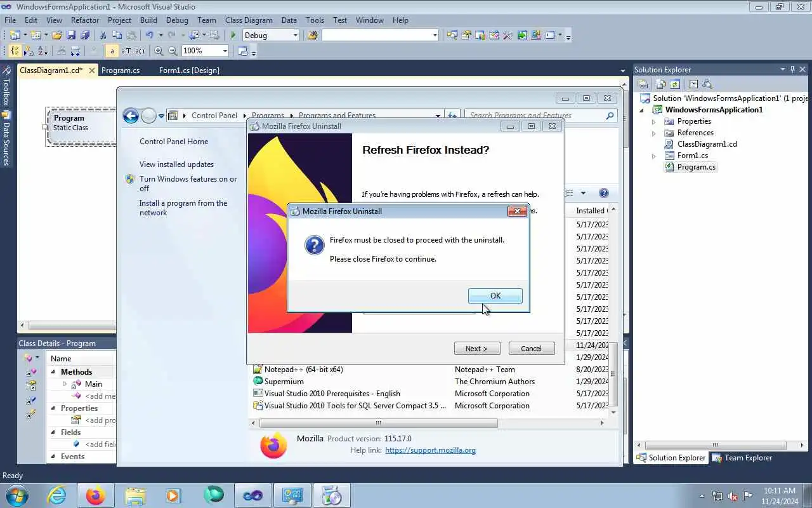Expand the Properties node in Solution Explorer
812x508 pixels.
click(x=653, y=121)
